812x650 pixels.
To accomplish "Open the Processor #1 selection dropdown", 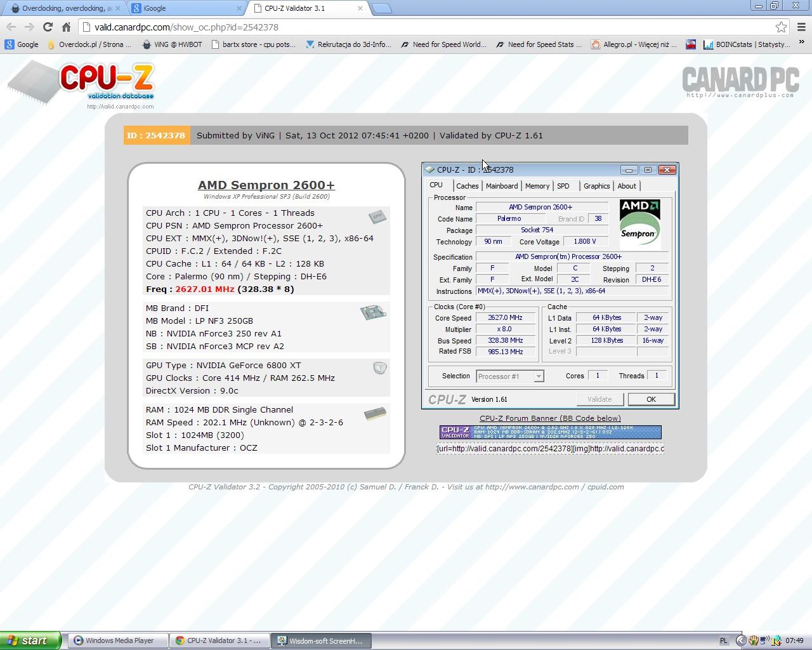I will (x=510, y=376).
